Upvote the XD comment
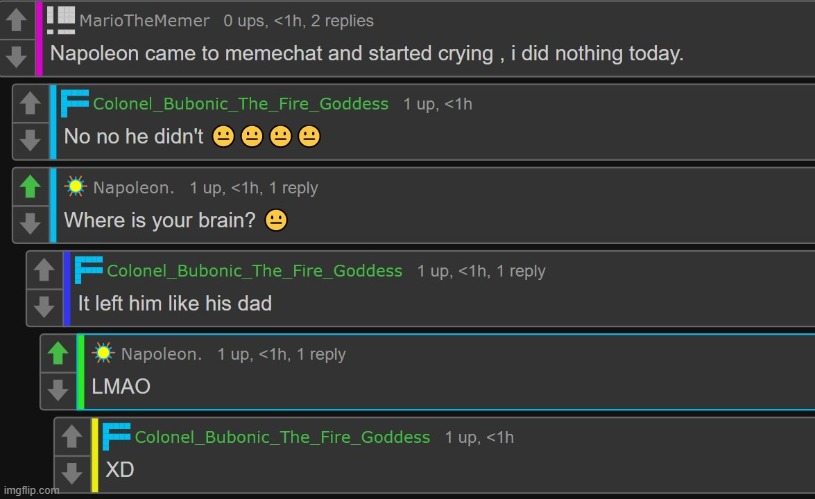Screen dimensions: 815x499 click(x=73, y=435)
